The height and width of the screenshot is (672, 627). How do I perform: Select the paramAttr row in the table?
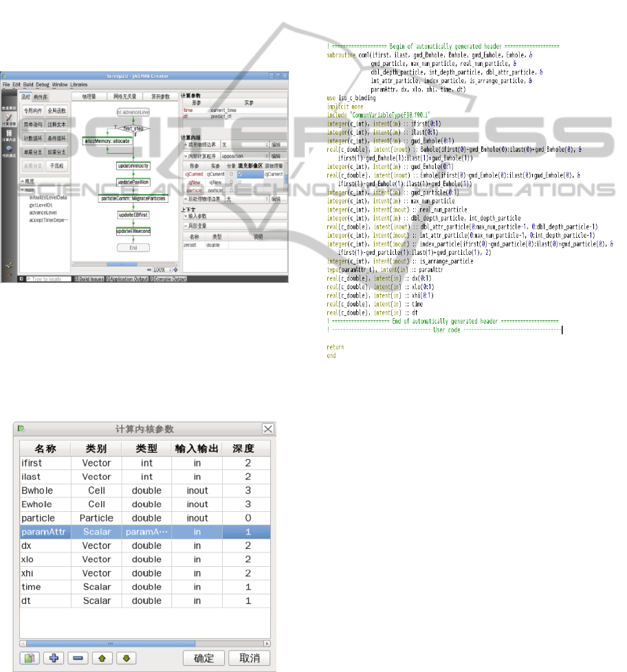[146, 532]
